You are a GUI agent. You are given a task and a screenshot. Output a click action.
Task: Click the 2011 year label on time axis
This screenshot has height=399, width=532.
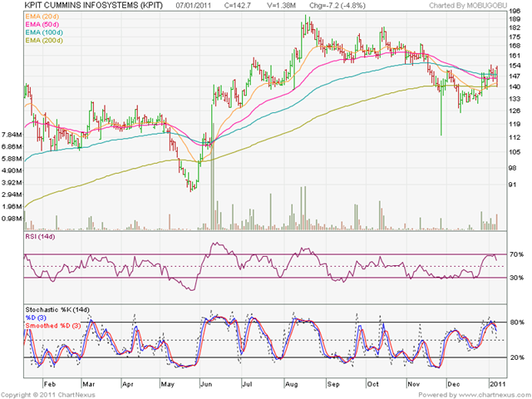[x=497, y=384]
